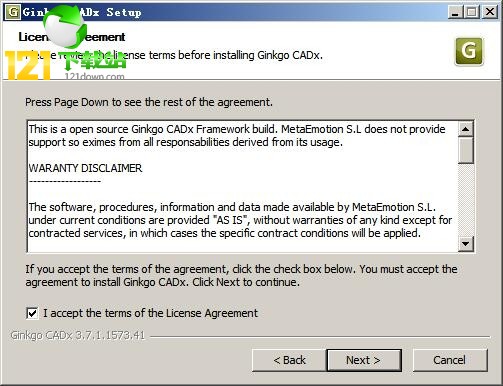Continue with the 'Next >' button
Image resolution: width=503 pixels, height=386 pixels.
coord(364,360)
